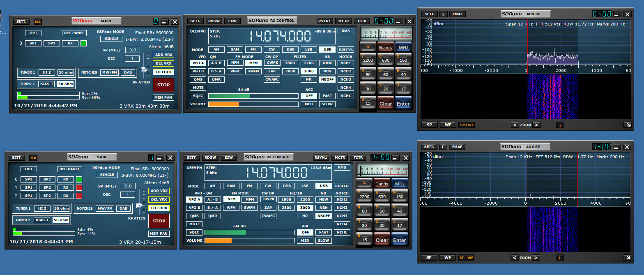Click STOP in 80m 40m 30m Main window

163,85
